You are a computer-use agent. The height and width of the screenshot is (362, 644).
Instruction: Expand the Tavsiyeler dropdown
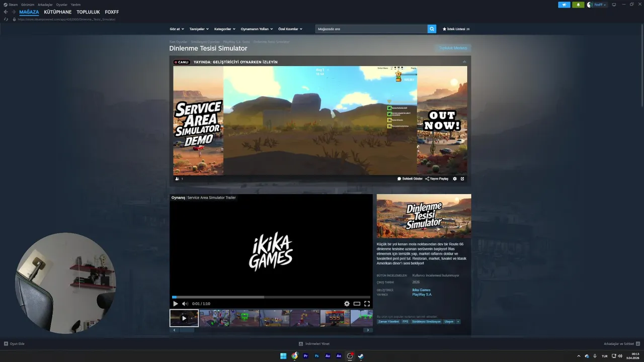(199, 29)
